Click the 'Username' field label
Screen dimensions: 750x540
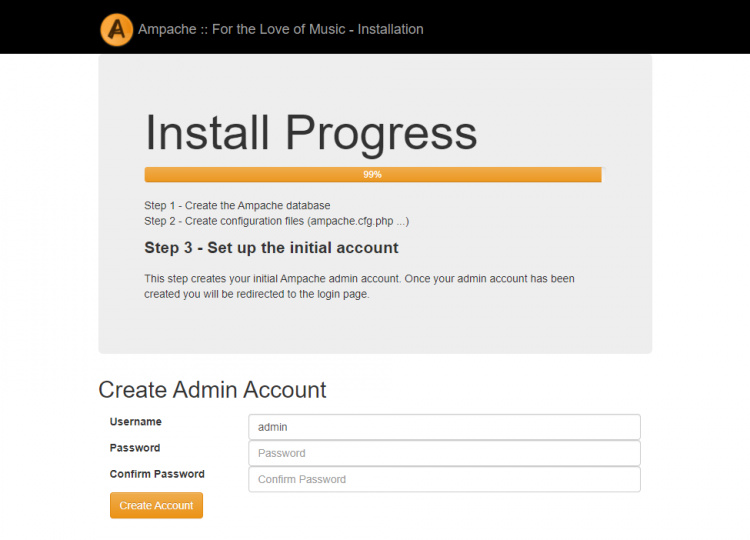[x=136, y=422]
